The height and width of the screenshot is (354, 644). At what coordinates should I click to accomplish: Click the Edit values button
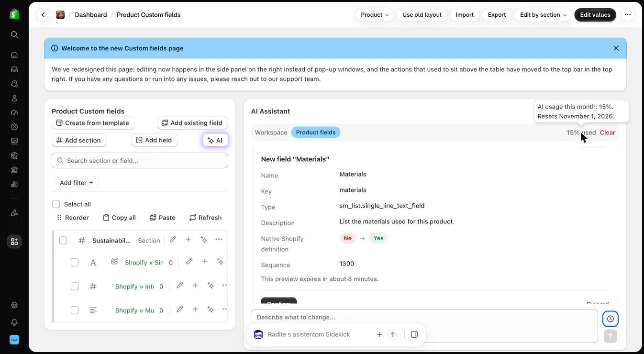(x=595, y=15)
